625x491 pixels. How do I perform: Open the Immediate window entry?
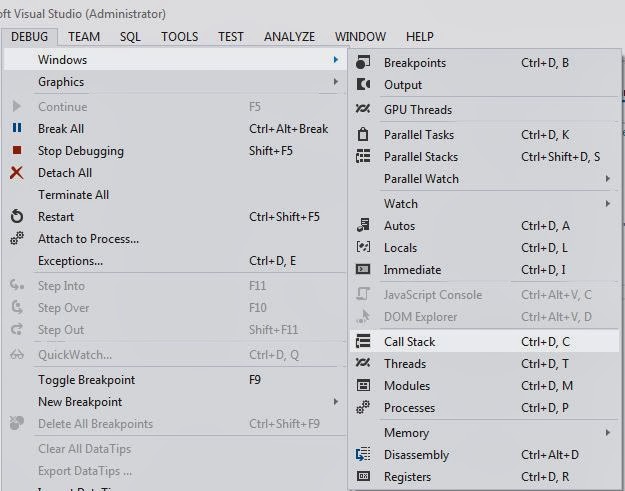click(484, 269)
